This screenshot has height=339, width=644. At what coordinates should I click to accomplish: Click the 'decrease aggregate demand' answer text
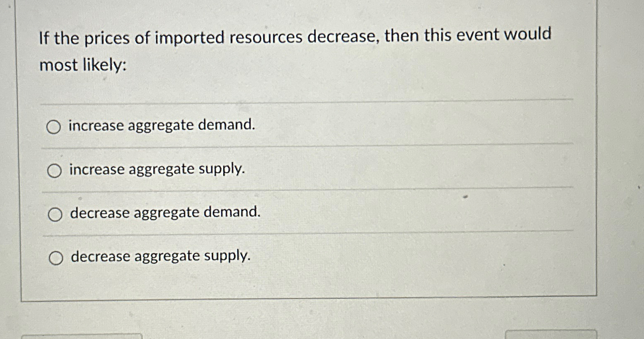[165, 213]
